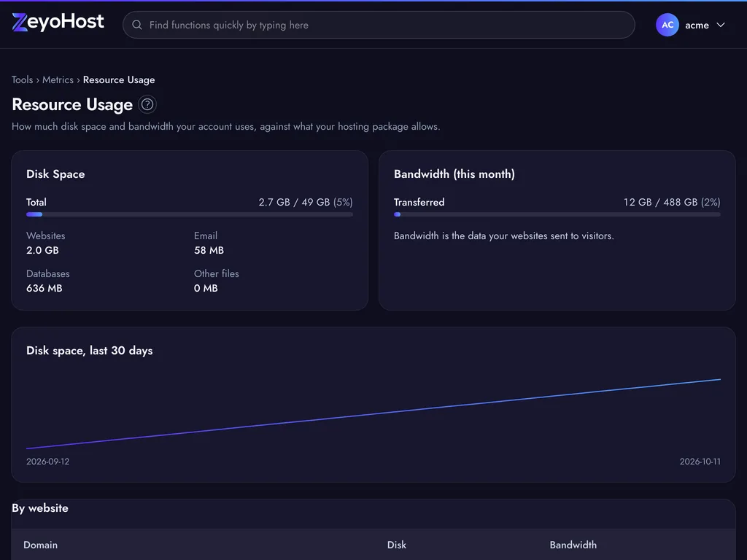
Task: Click the disk space 30-day line chart
Action: tap(373, 414)
